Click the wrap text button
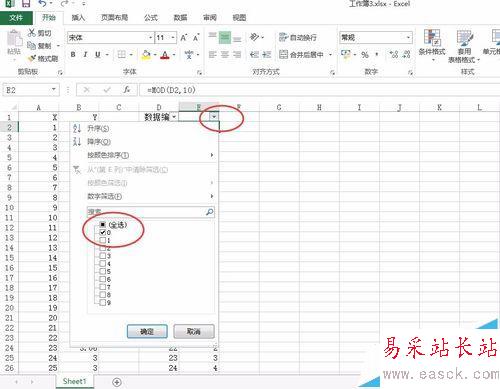This screenshot has height=389, width=500. [298, 37]
